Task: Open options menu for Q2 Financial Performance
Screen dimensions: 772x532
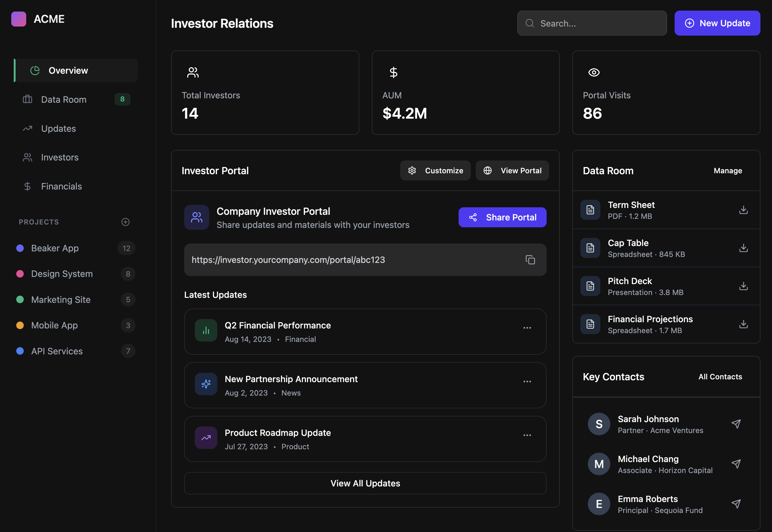Action: (x=527, y=328)
